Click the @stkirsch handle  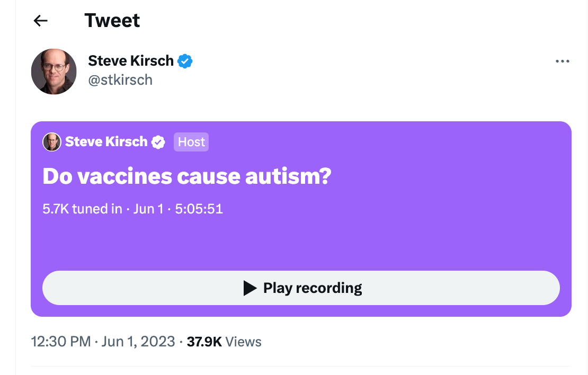tap(120, 80)
